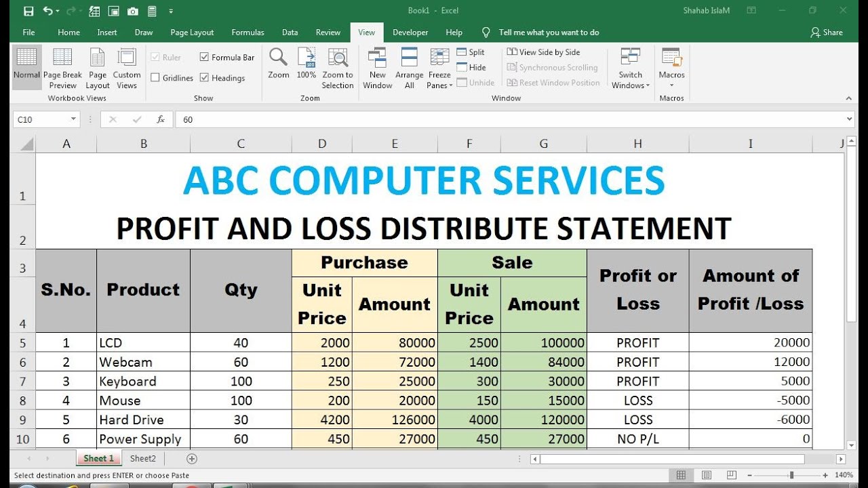Click Hide window button
868x488 pixels.
pyautogui.click(x=471, y=67)
